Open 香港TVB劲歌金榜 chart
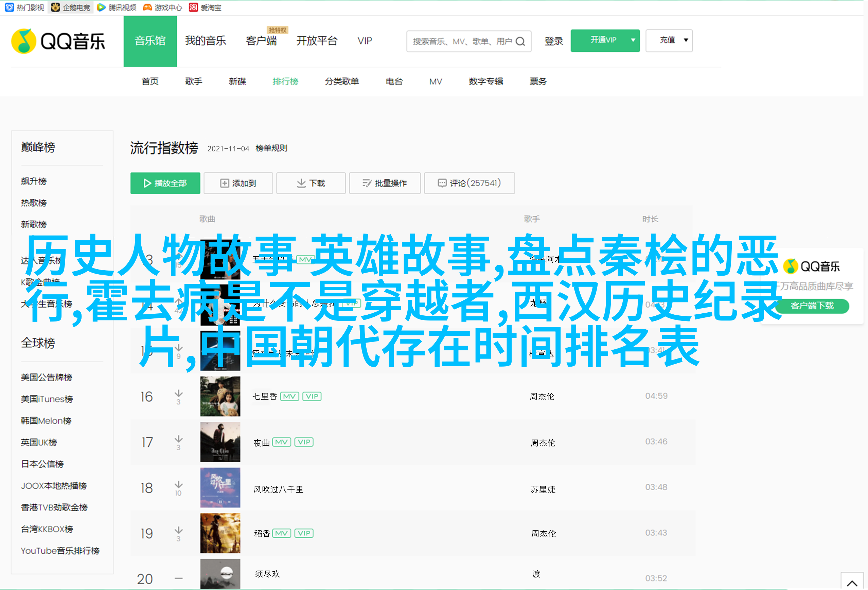Screen dimensions: 868x590 point(54,507)
